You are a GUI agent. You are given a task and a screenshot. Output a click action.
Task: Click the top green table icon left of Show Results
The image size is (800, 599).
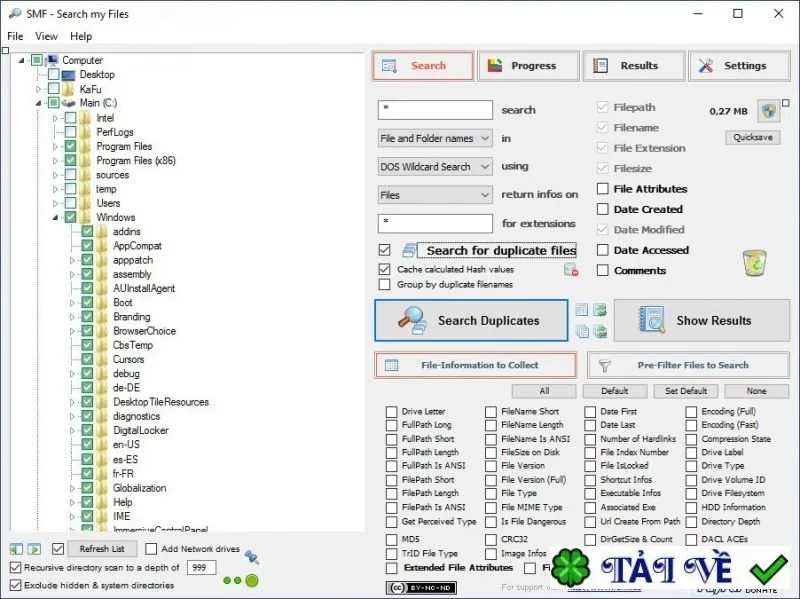pos(600,310)
